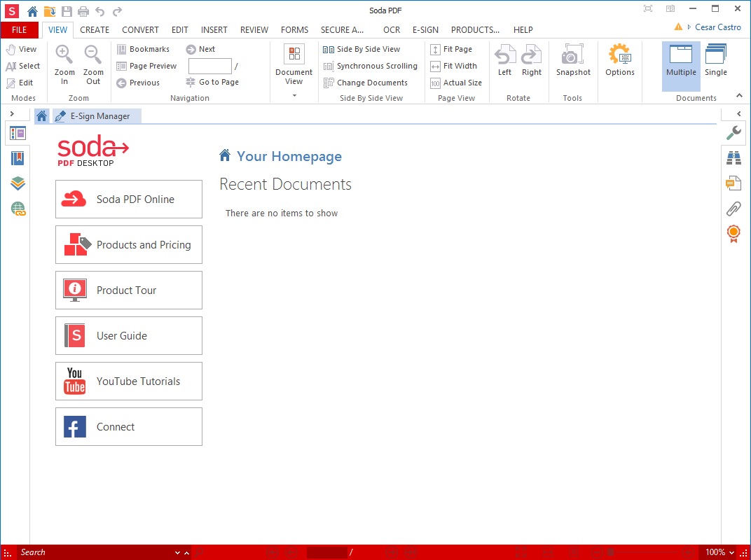
Task: Take a Snapshot using the camera tool
Action: pyautogui.click(x=573, y=62)
